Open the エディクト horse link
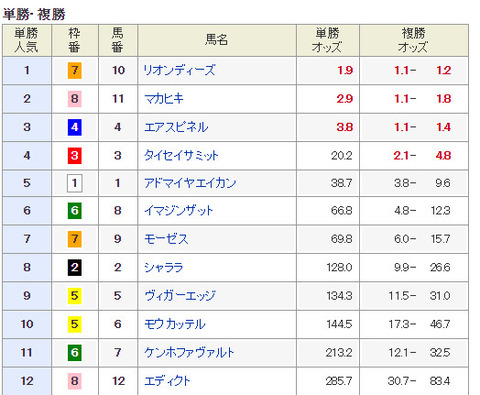480x395 pixels. [167, 381]
